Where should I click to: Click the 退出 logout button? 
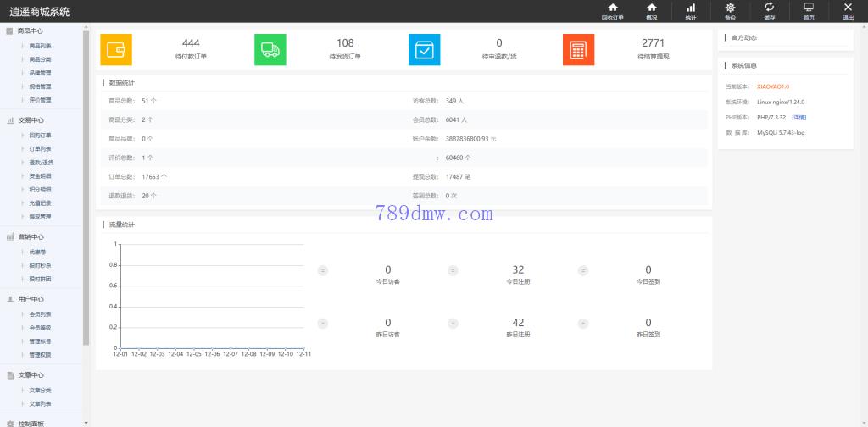pos(848,11)
